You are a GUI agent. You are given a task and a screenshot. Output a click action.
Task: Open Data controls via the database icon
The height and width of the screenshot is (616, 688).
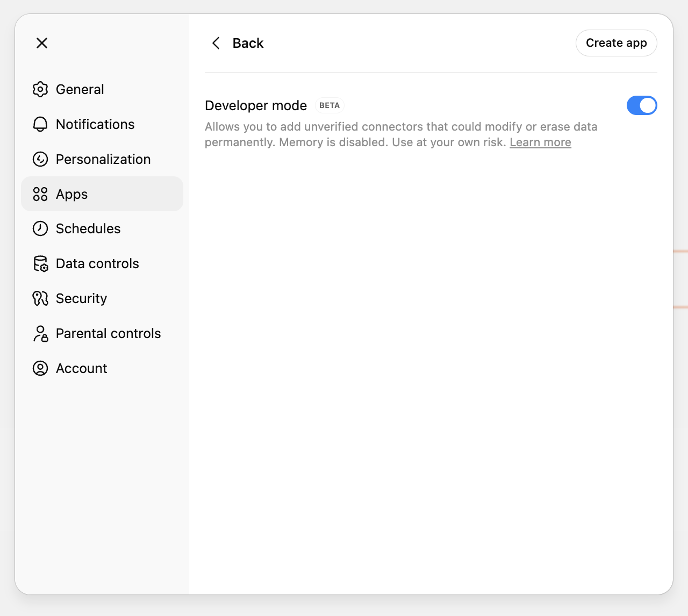pos(40,263)
